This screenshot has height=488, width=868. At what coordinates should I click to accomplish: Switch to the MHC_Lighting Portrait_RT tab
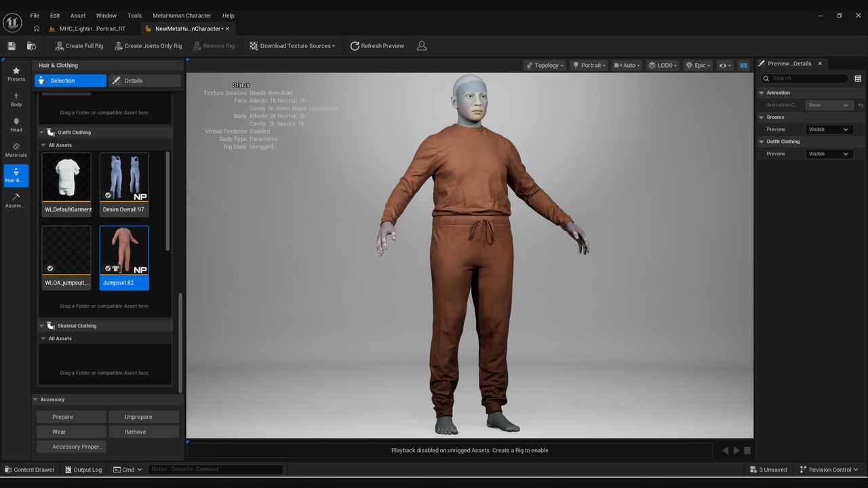tap(92, 29)
